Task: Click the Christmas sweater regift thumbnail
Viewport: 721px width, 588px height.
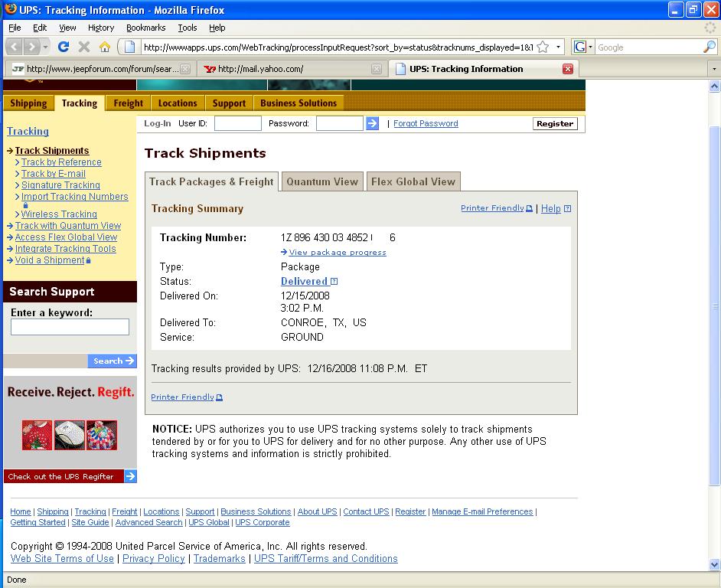Action: [x=38, y=435]
